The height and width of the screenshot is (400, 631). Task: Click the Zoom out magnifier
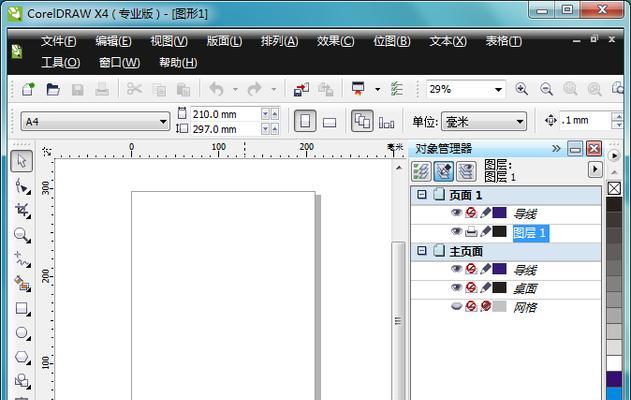point(546,89)
